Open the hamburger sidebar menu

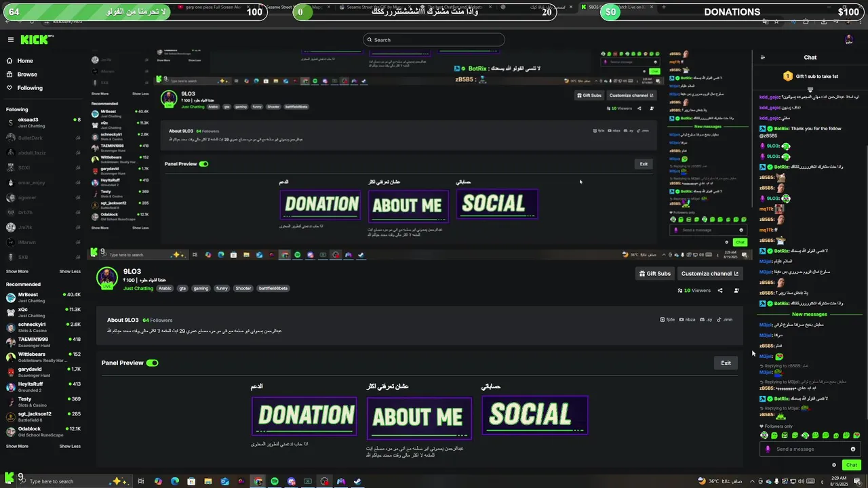click(x=10, y=40)
